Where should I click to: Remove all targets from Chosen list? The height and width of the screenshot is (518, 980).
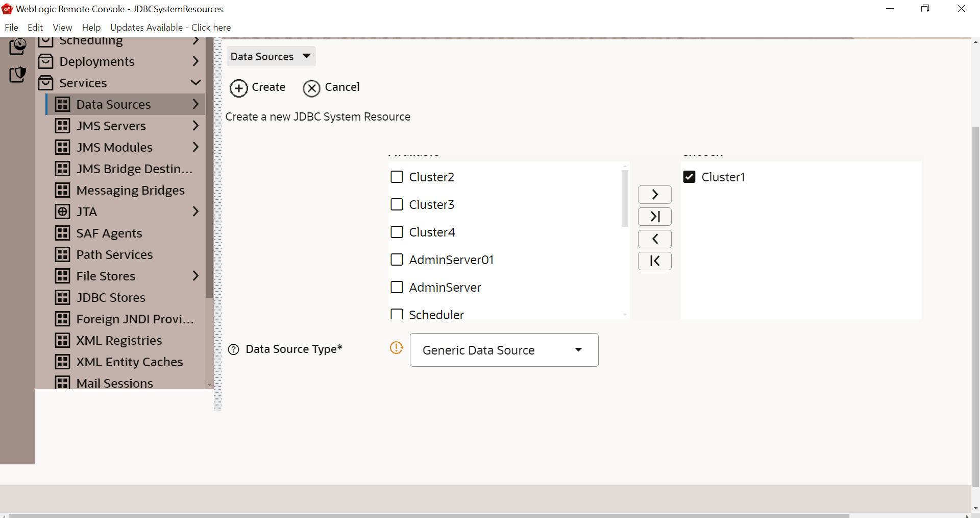coord(655,261)
